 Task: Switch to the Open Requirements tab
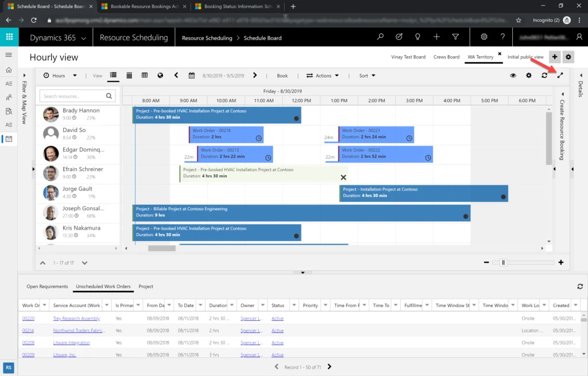coord(47,286)
